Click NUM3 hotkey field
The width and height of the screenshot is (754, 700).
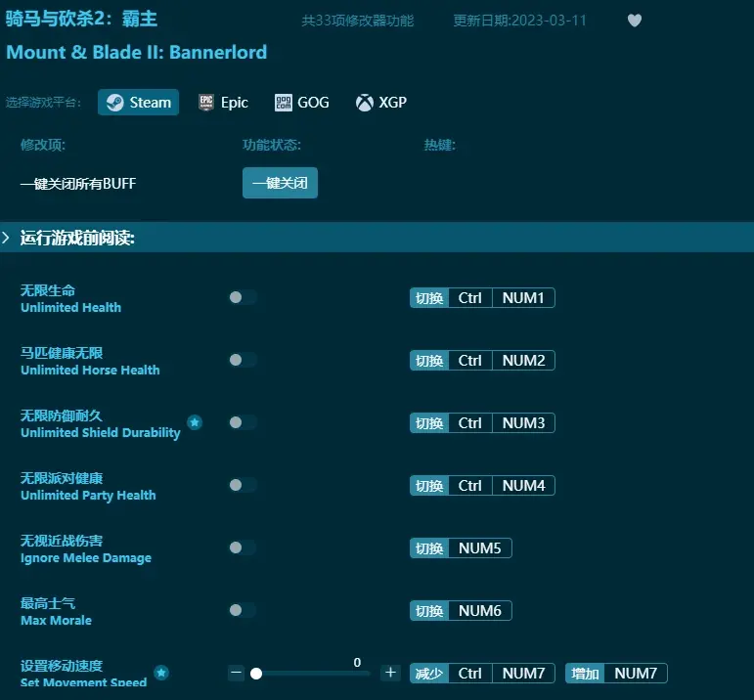(x=523, y=423)
